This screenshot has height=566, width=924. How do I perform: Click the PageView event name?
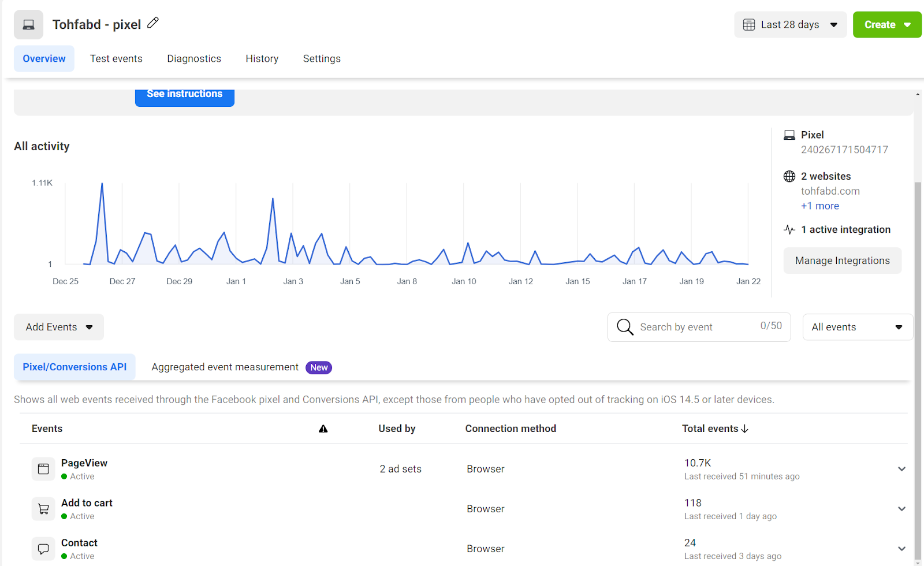coord(84,463)
